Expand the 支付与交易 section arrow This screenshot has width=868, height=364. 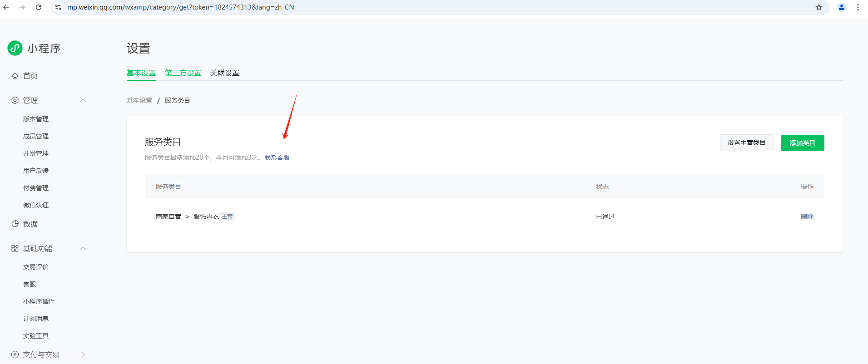tap(83, 354)
